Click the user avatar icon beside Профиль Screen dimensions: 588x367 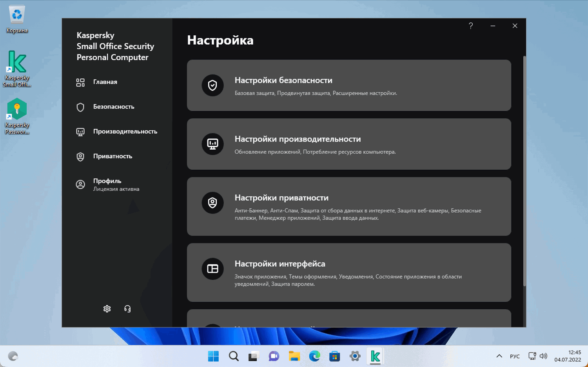tap(80, 184)
